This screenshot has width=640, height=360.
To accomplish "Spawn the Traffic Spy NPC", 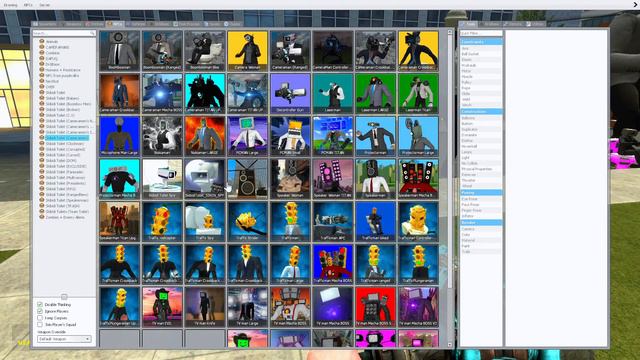I will click(205, 221).
